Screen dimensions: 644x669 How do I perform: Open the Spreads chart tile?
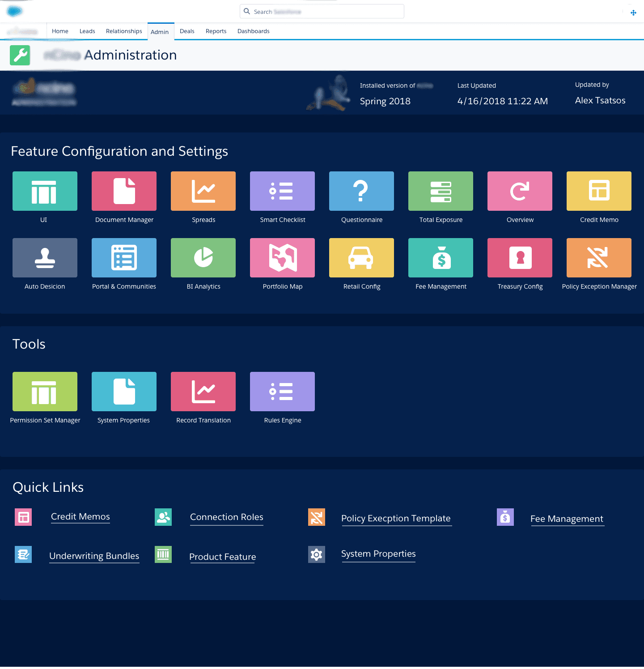(203, 191)
